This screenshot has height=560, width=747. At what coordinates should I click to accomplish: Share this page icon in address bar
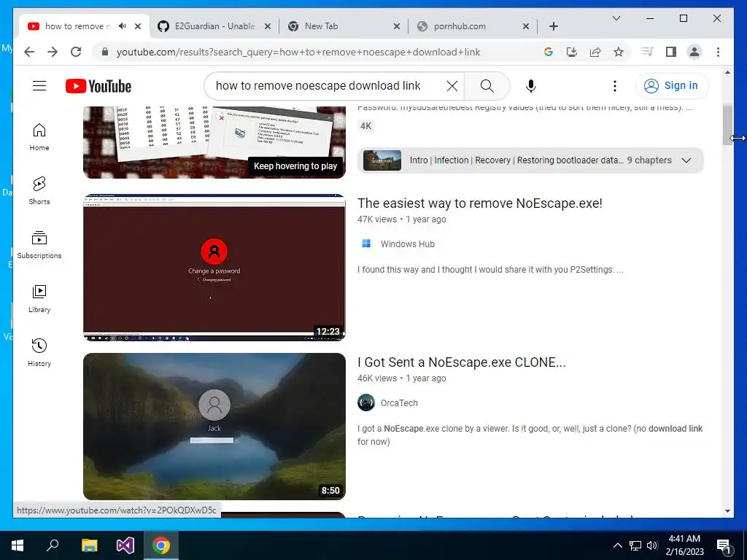(595, 52)
